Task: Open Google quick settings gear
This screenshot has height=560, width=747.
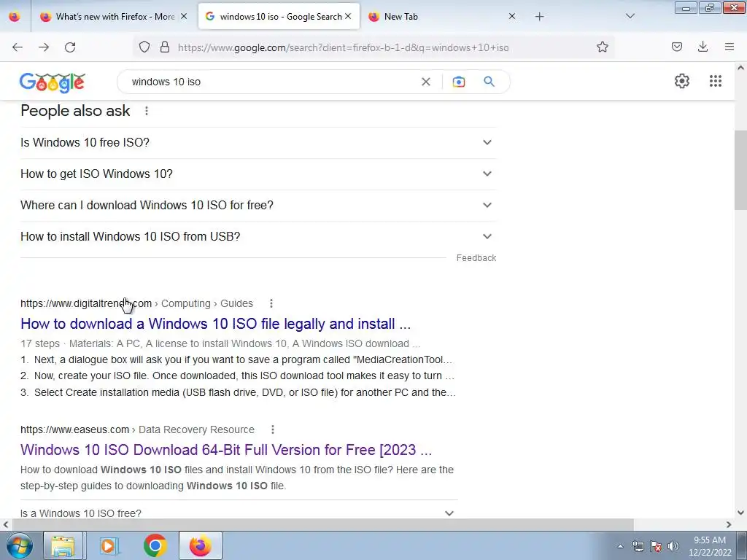Action: tap(682, 81)
